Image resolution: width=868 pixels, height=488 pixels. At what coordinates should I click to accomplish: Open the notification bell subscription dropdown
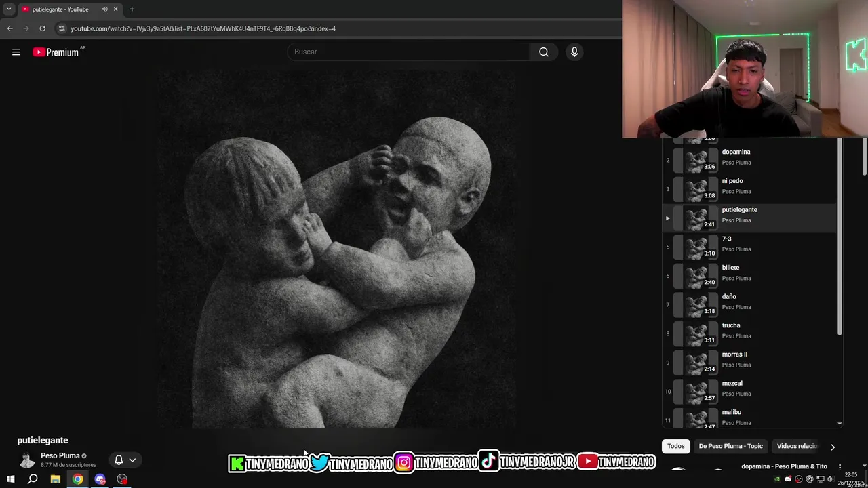125,460
